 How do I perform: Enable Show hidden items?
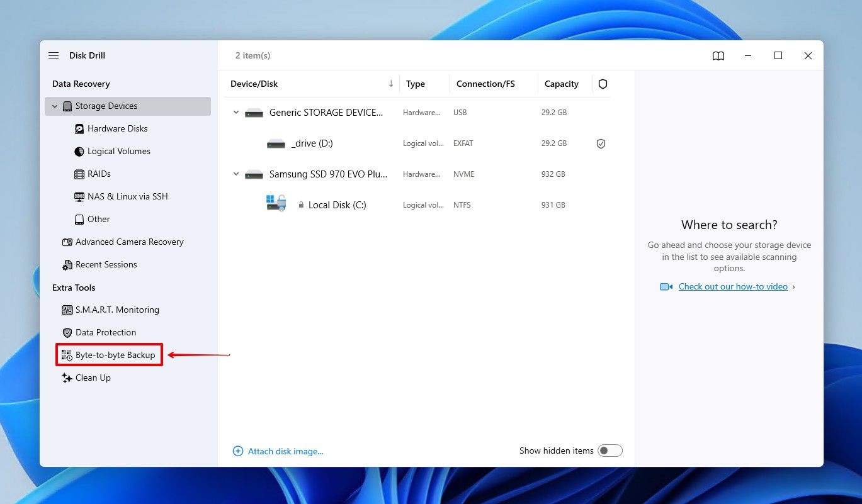pos(610,451)
